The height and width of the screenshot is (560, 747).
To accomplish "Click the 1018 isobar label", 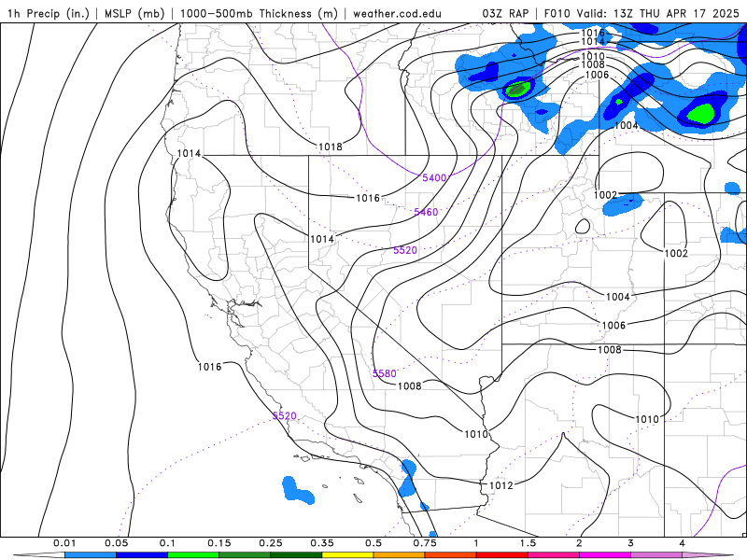I will pyautogui.click(x=331, y=147).
